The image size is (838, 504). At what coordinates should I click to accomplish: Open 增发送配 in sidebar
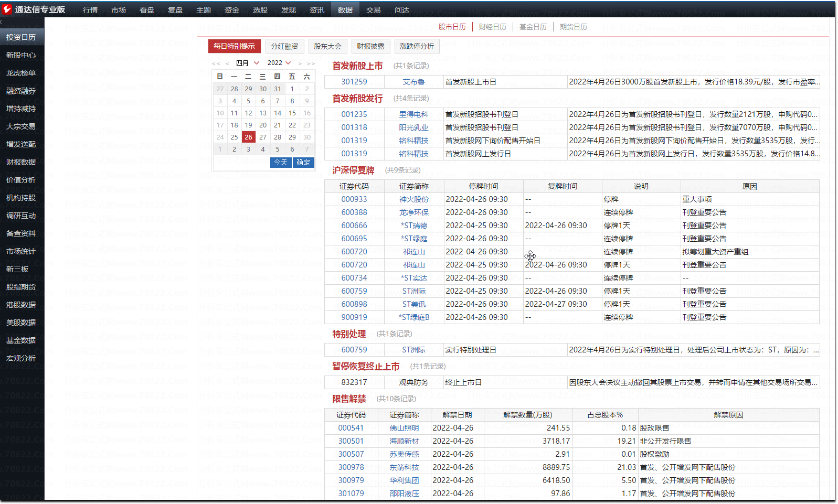pos(22,144)
